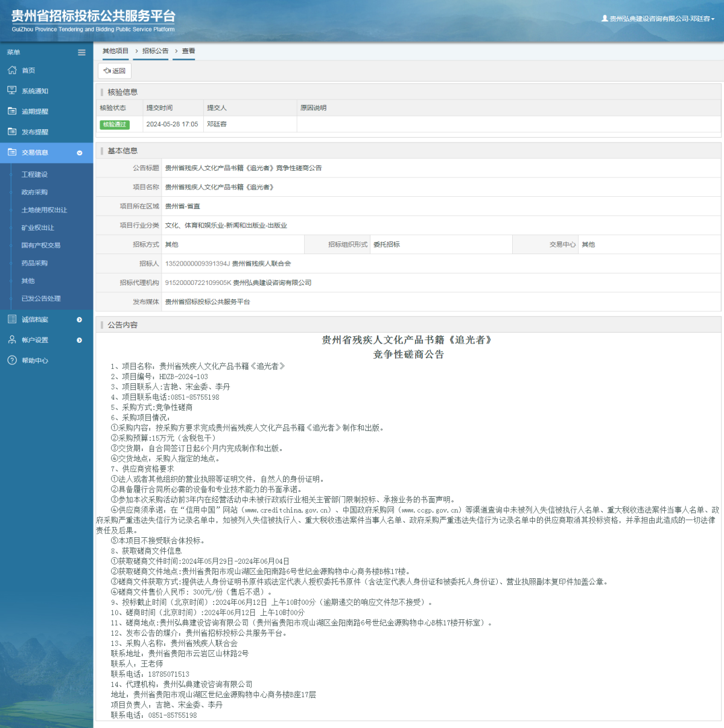
Task: Click the 诚信档案 list icon
Action: (12, 319)
